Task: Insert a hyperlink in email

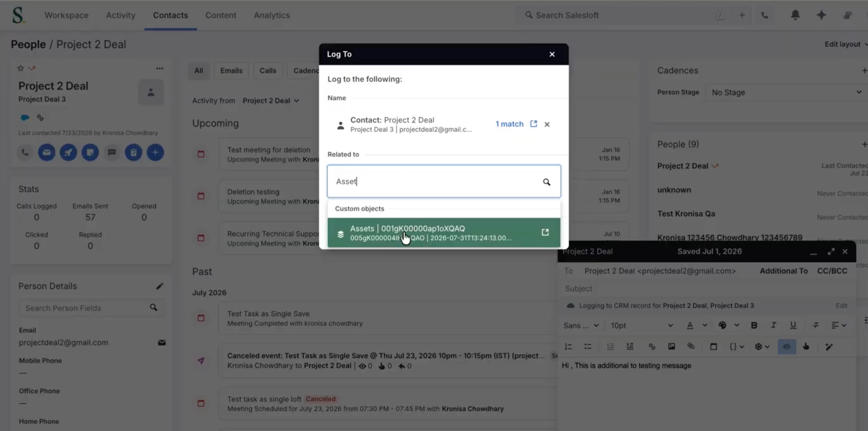Action: pyautogui.click(x=652, y=347)
